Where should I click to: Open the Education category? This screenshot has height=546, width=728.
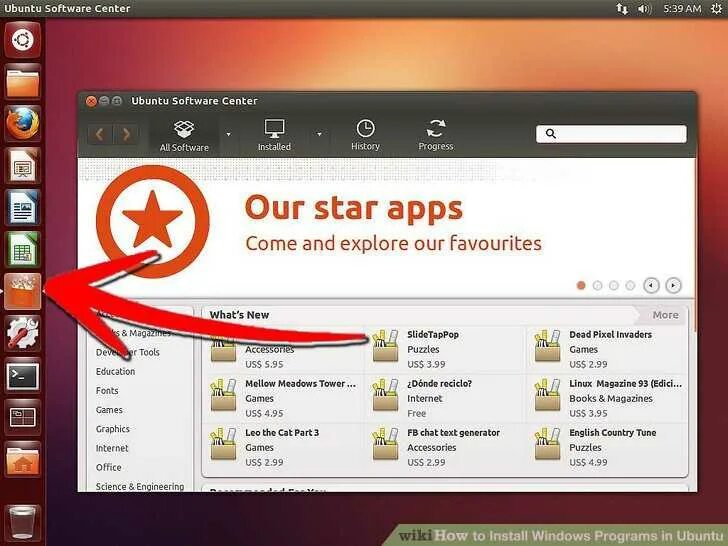(116, 371)
